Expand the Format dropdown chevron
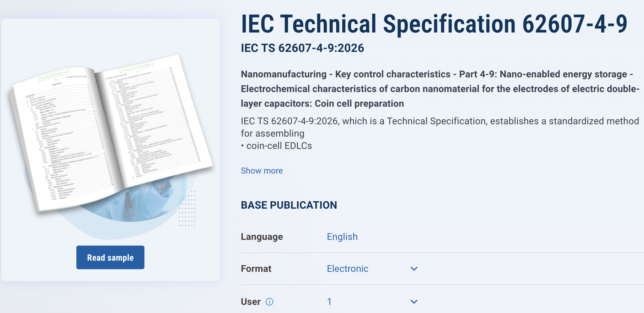This screenshot has width=644, height=313. point(414,269)
